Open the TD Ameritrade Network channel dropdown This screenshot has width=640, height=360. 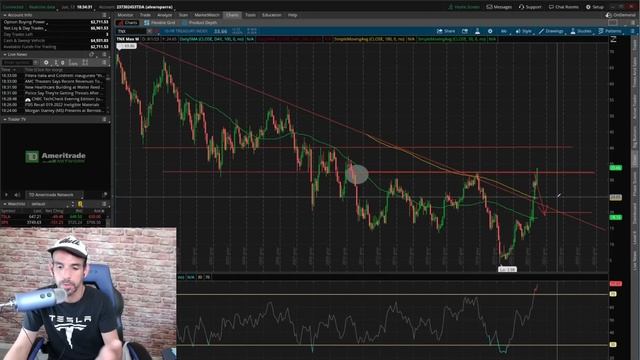(x=55, y=195)
